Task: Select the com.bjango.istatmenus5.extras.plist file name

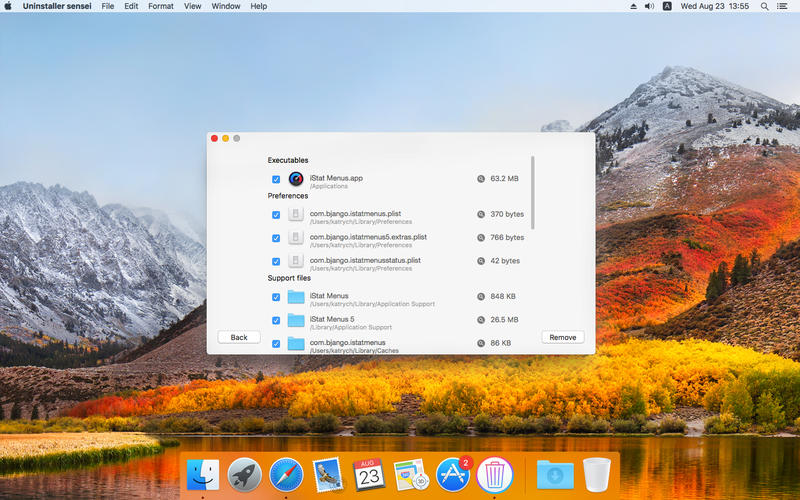Action: [x=368, y=237]
